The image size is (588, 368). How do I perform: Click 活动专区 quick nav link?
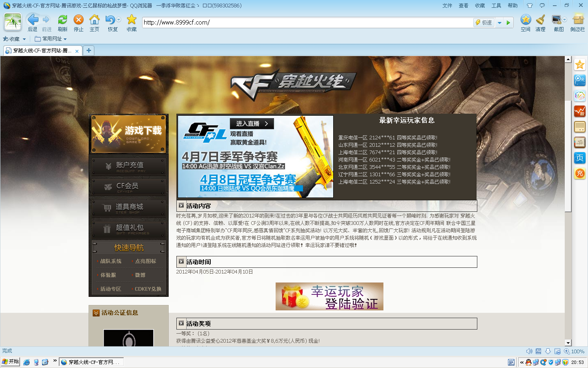tap(111, 289)
